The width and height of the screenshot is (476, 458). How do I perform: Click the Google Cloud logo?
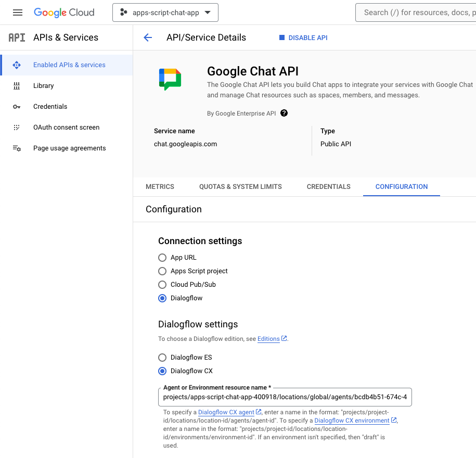(64, 12)
